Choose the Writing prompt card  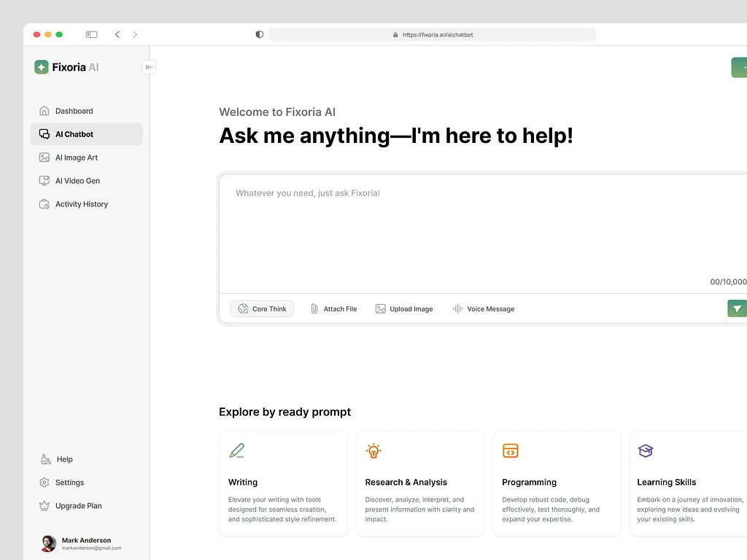point(283,483)
